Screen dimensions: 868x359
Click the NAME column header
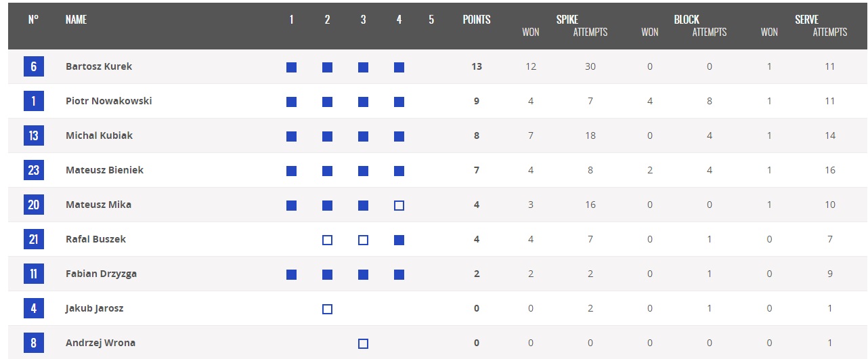coord(76,20)
